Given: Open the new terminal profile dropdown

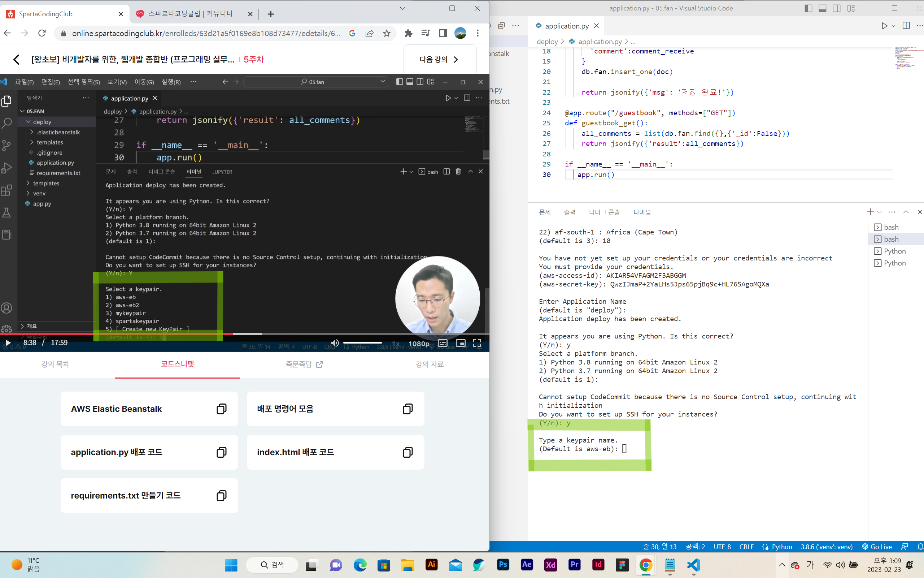Looking at the screenshot, I should [879, 212].
